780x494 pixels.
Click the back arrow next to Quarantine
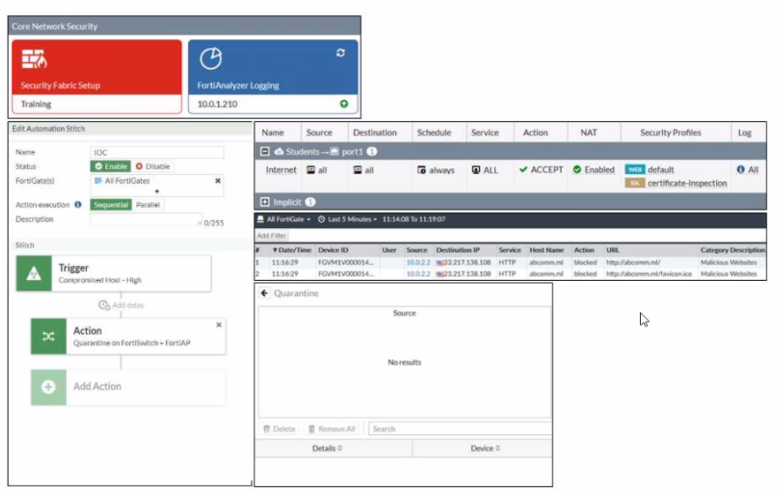264,293
